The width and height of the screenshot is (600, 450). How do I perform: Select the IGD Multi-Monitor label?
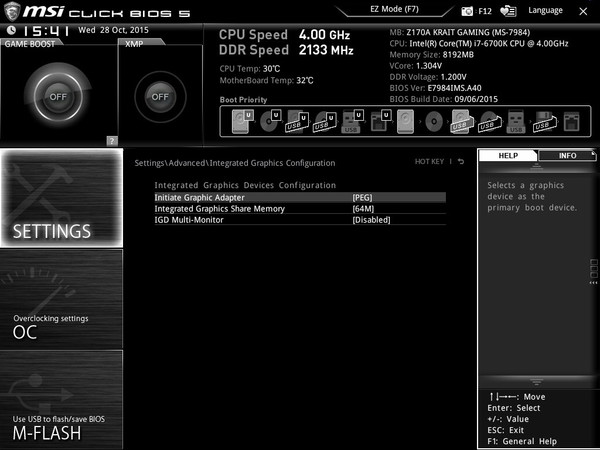(189, 220)
